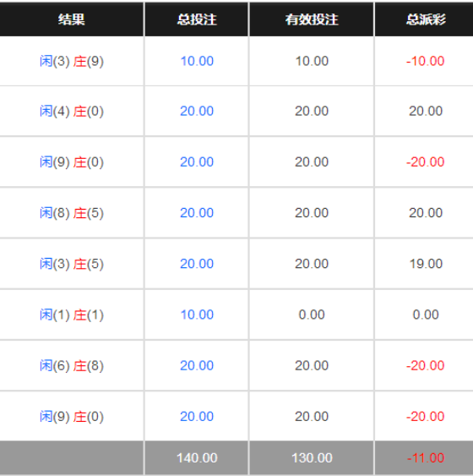Open the 10.00 total bet link for 闲(1) 庄(1)
Screen dimensions: 473x476
tap(197, 315)
